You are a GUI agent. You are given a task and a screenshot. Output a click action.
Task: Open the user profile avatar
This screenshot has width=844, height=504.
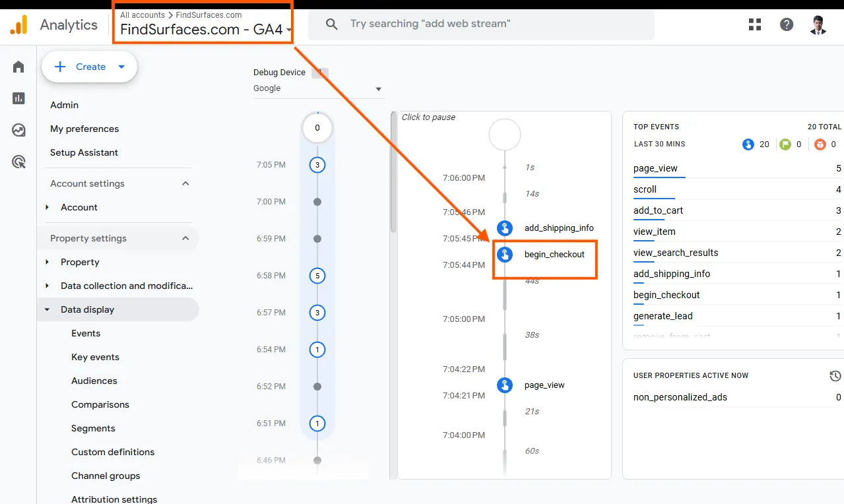pyautogui.click(x=818, y=25)
